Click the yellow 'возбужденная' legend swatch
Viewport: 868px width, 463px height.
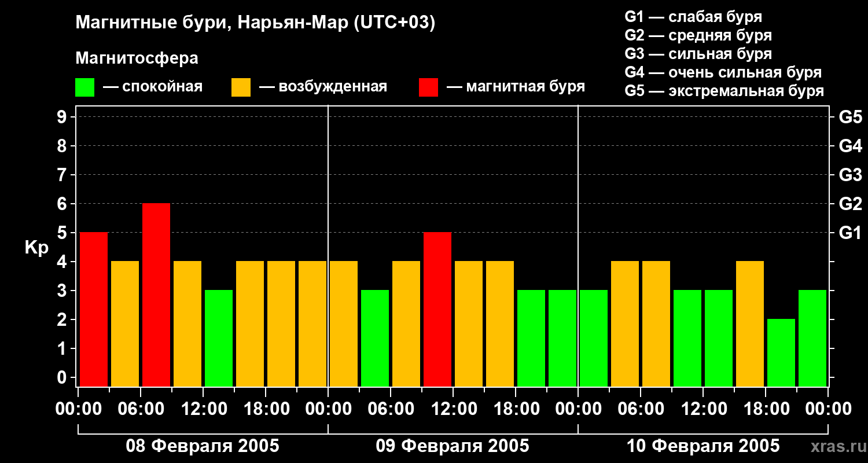point(241,87)
